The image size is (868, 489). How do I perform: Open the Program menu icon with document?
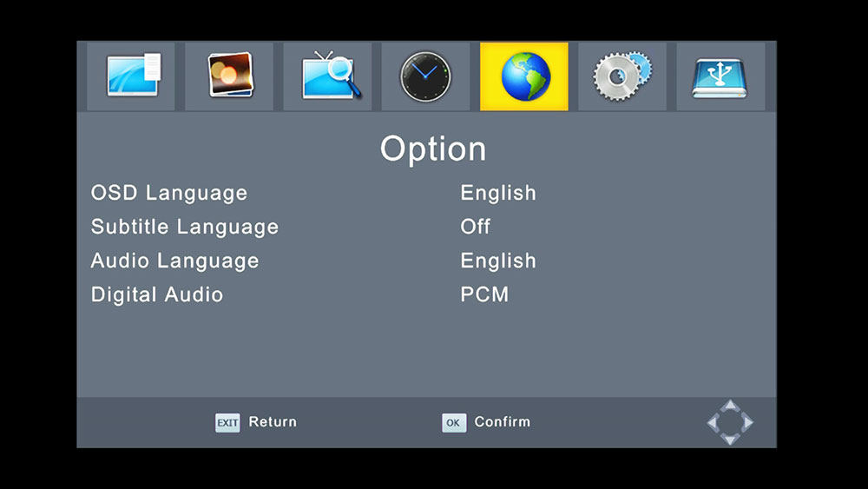131,76
